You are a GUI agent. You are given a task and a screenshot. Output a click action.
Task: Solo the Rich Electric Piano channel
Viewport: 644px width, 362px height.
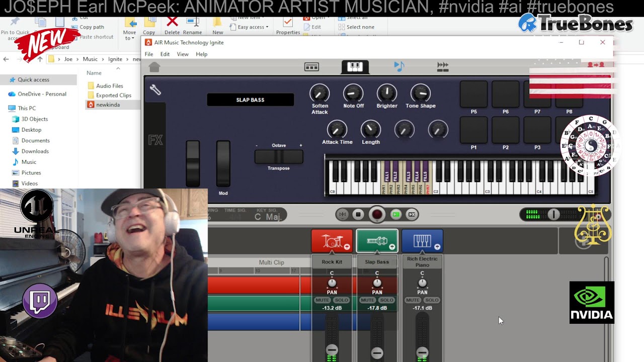tap(432, 300)
